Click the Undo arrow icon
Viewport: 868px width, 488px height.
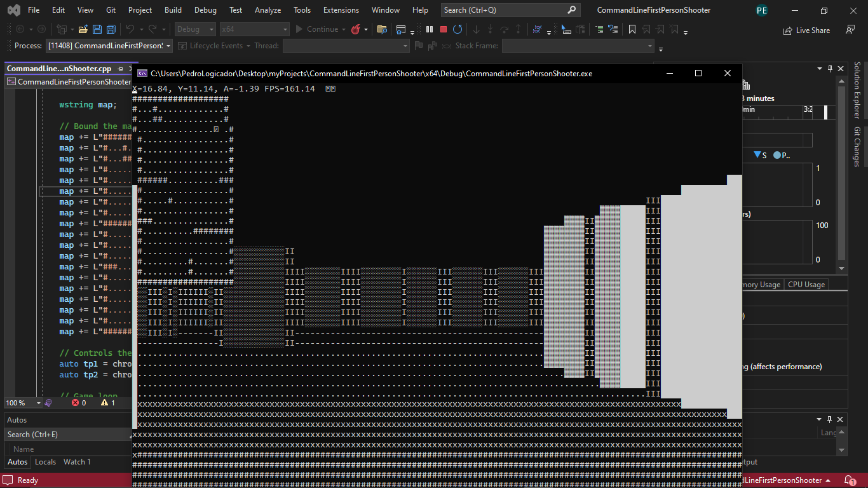(130, 29)
